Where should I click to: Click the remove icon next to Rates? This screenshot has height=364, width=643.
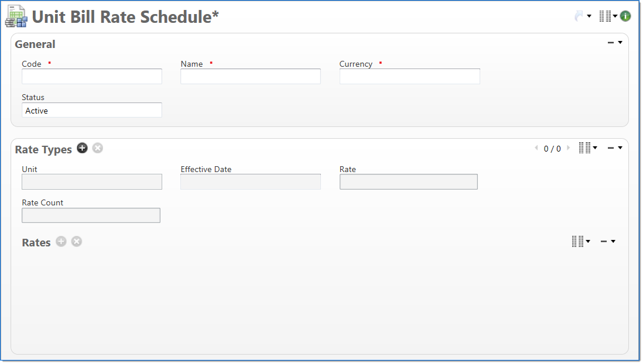pyautogui.click(x=77, y=242)
